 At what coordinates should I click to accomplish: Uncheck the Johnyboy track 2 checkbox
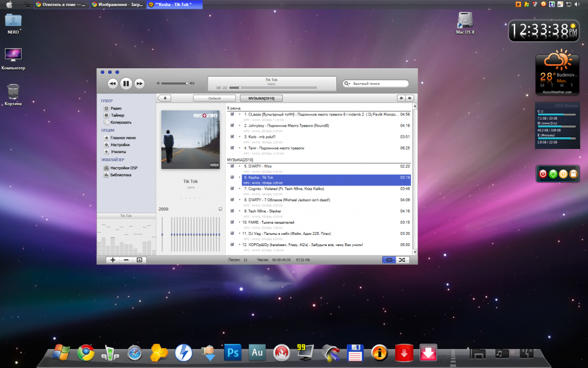click(232, 125)
